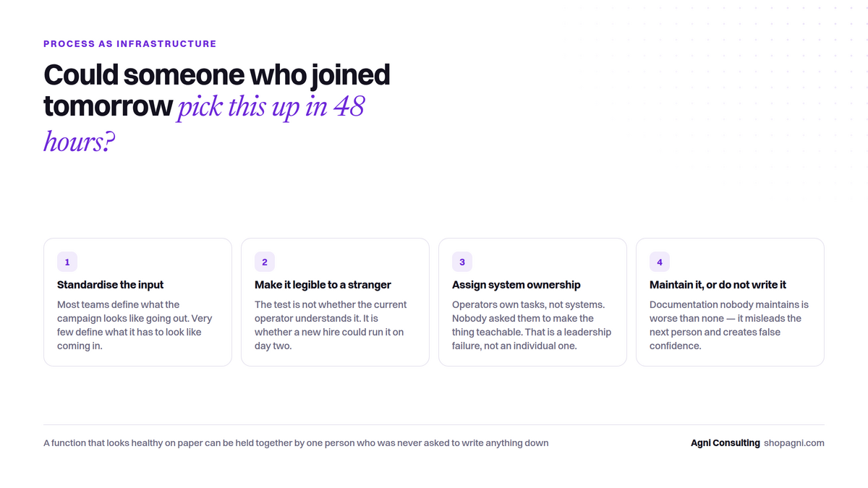Select 'Maintain it, or do not write it' heading
The image size is (868, 488).
[718, 285]
